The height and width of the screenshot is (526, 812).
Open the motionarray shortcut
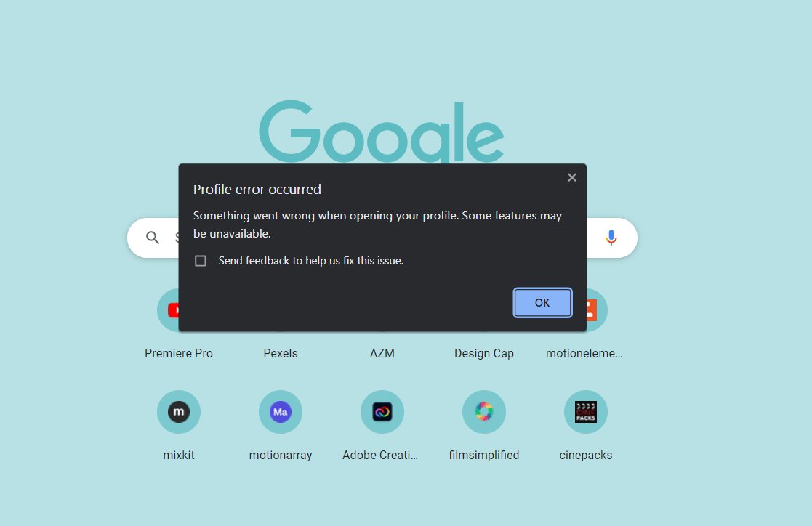[281, 411]
